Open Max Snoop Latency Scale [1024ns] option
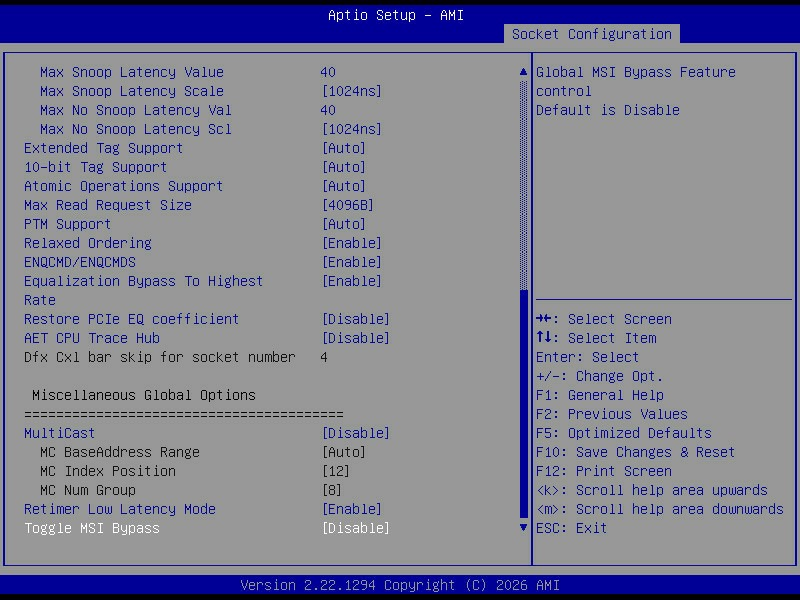 pyautogui.click(x=352, y=91)
